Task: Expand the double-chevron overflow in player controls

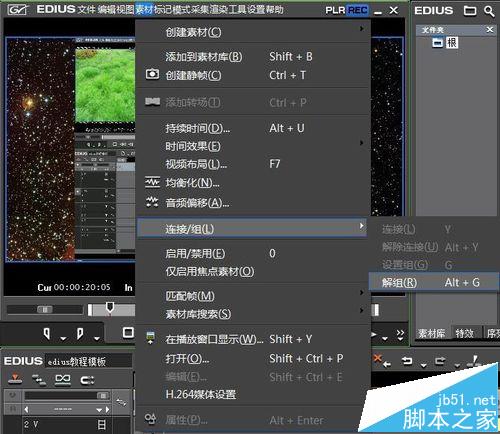Action: coord(400,335)
